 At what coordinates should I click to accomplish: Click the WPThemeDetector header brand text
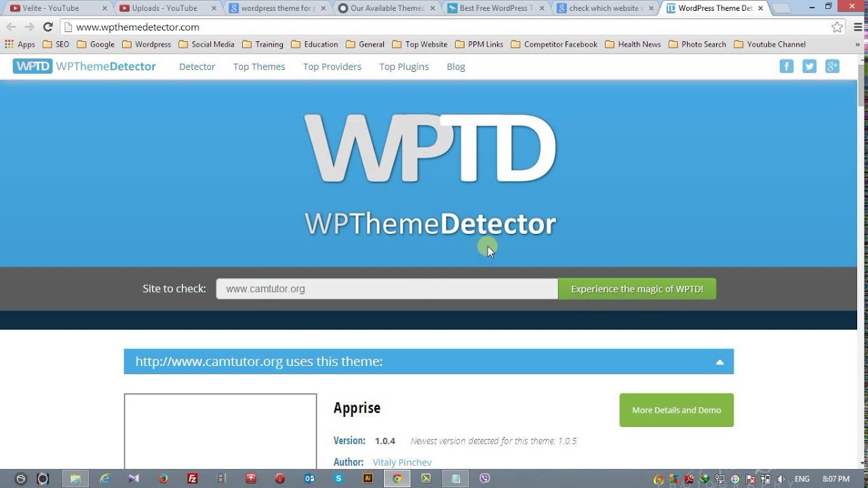point(106,66)
